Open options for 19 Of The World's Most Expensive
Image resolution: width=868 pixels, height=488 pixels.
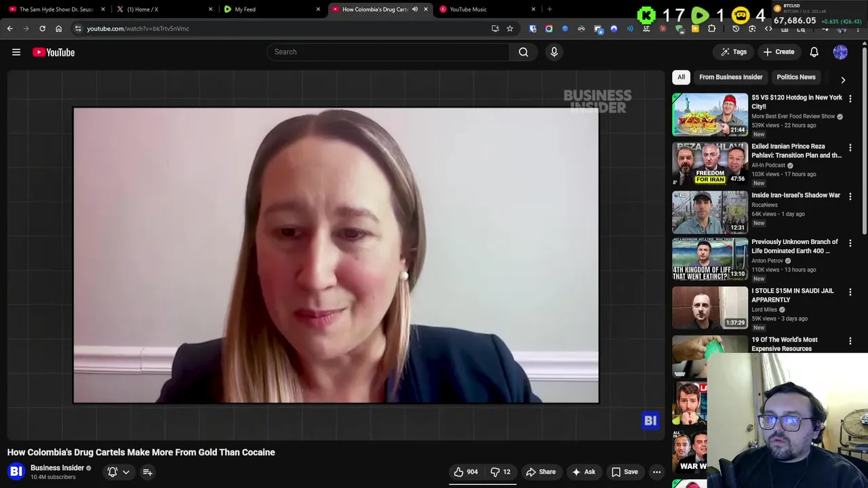tap(850, 341)
